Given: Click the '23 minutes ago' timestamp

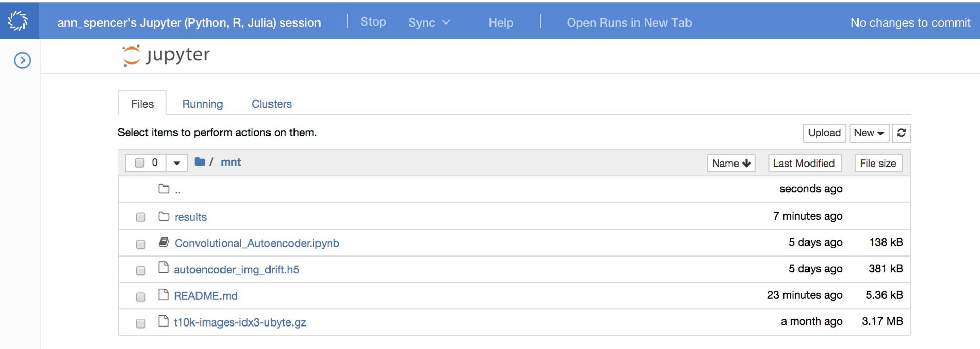Looking at the screenshot, I should pyautogui.click(x=805, y=295).
